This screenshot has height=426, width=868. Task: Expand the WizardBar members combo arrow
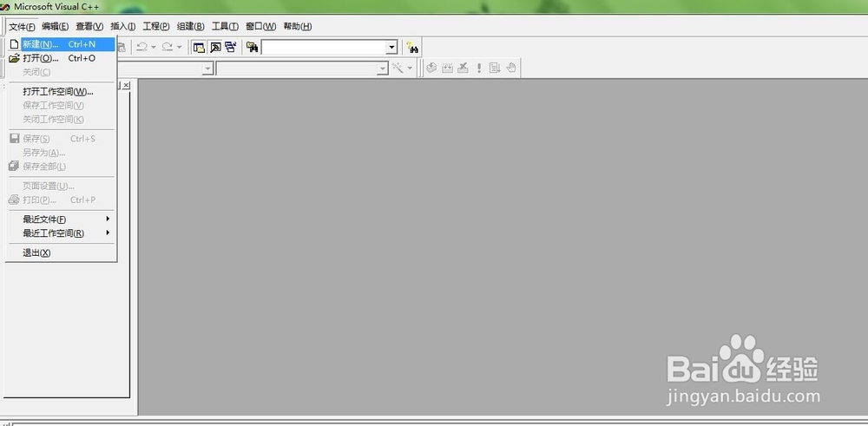[x=383, y=68]
